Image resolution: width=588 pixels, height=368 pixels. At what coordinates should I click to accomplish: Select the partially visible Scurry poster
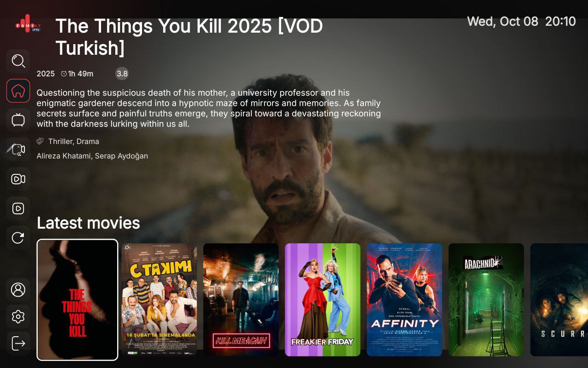559,300
